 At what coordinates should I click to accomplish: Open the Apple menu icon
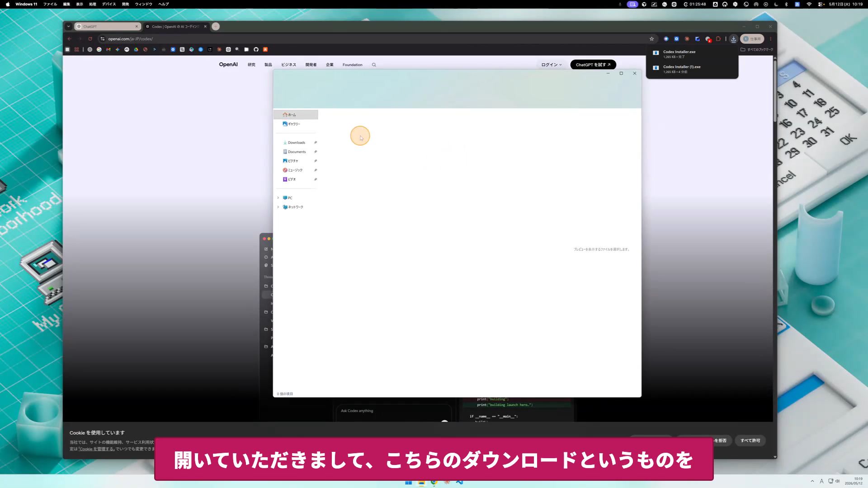point(8,4)
